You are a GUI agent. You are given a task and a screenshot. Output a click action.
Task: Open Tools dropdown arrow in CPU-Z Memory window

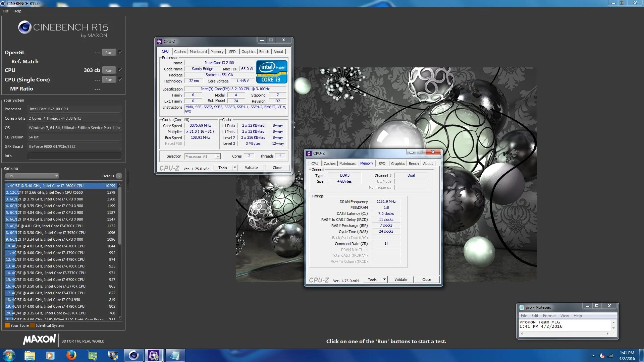[x=384, y=280]
